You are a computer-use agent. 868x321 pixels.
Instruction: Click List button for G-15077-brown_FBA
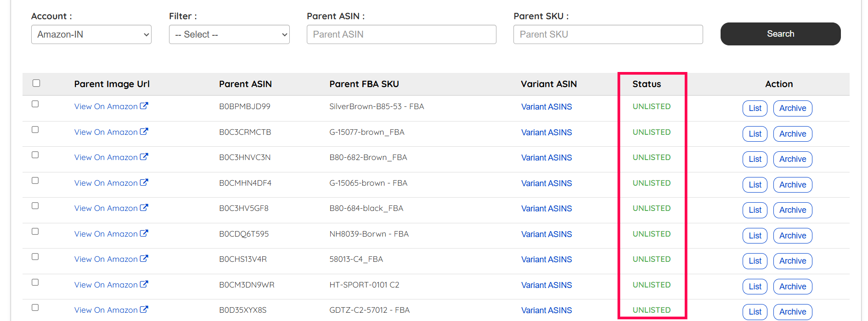pos(755,134)
